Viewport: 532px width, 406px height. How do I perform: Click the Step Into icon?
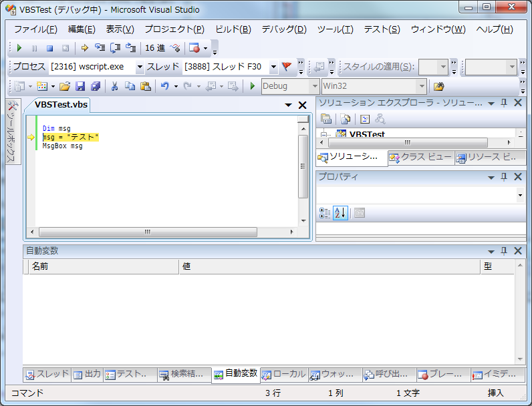click(x=100, y=48)
